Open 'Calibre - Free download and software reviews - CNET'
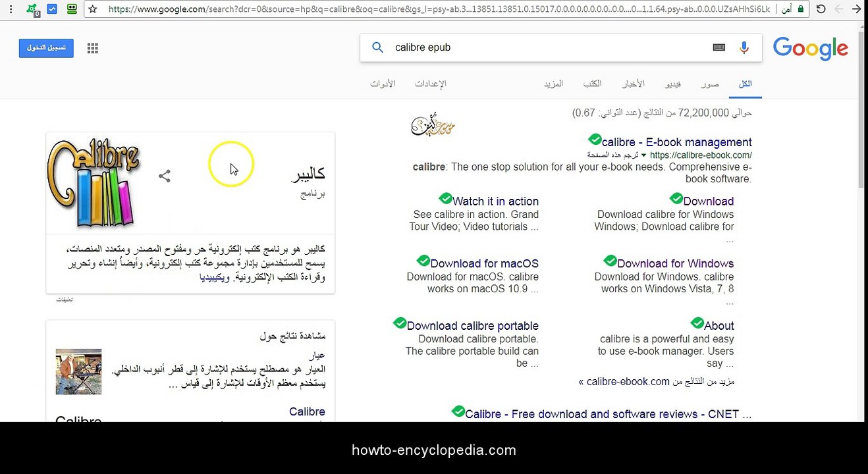This screenshot has height=474, width=868. coord(608,414)
